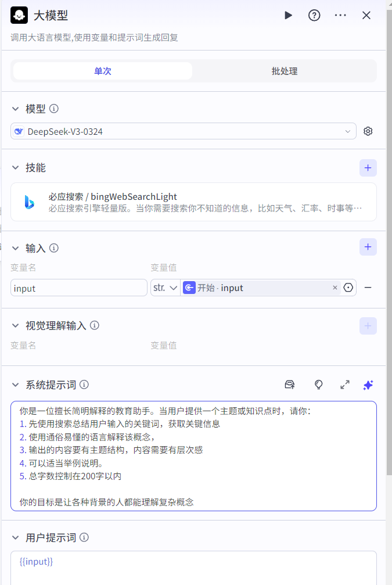Click the Bing logo icon

click(29, 202)
